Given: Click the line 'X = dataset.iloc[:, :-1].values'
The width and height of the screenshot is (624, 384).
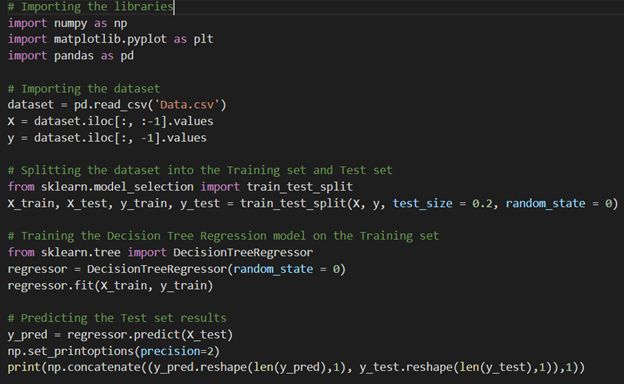Looking at the screenshot, I should (110, 121).
